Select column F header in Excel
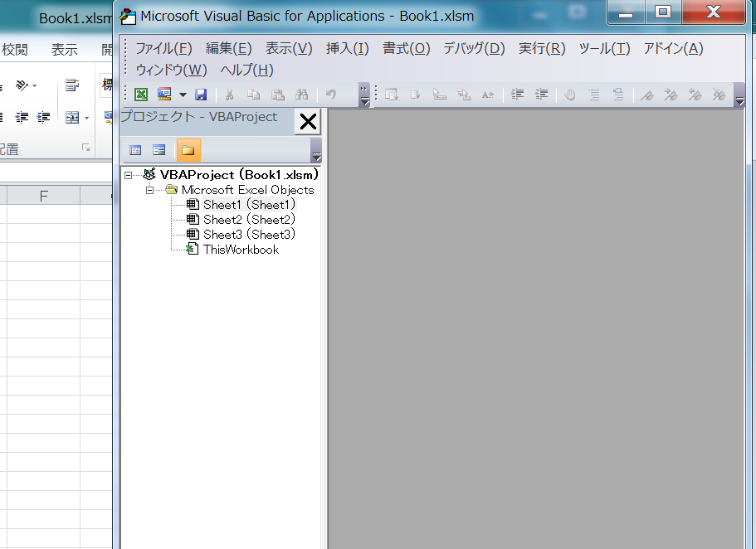The height and width of the screenshot is (549, 756). [43, 196]
